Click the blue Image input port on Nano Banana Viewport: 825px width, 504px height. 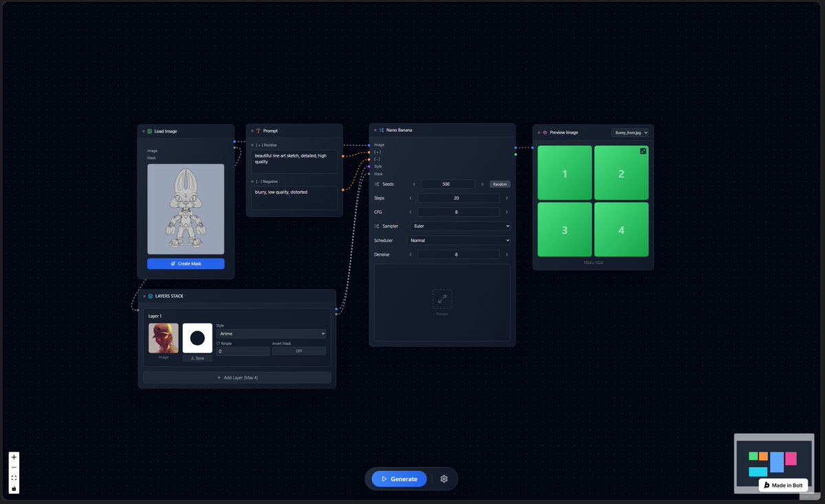point(369,145)
